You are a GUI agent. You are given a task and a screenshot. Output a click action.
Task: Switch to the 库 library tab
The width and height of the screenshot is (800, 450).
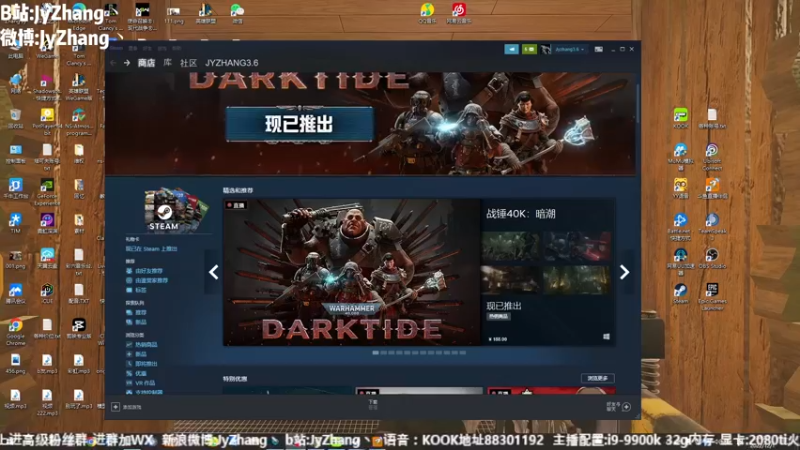(167, 63)
